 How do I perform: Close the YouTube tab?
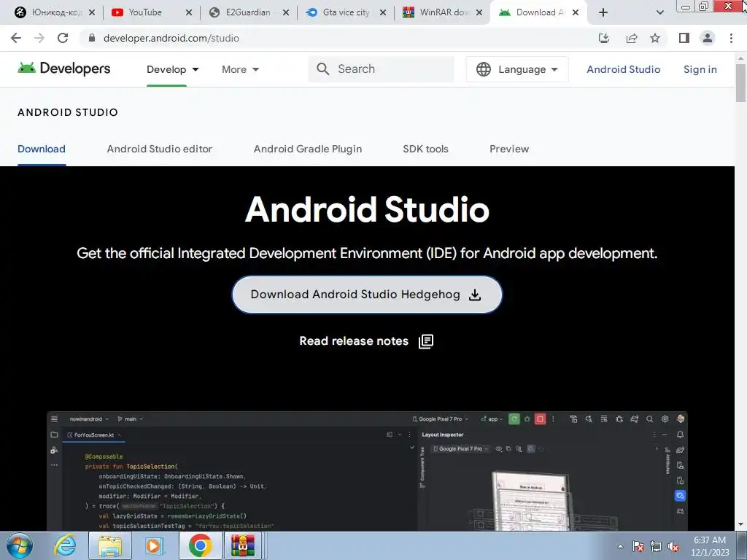[x=189, y=12]
